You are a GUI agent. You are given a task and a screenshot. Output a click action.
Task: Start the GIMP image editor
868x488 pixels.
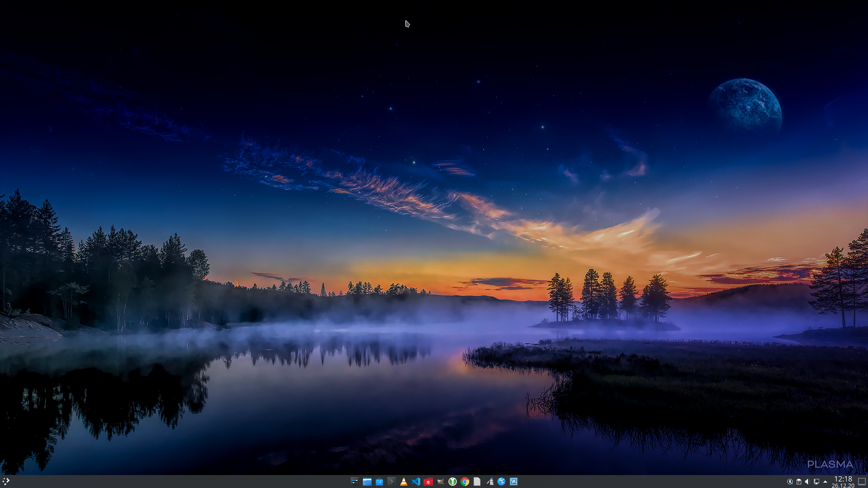click(x=440, y=481)
